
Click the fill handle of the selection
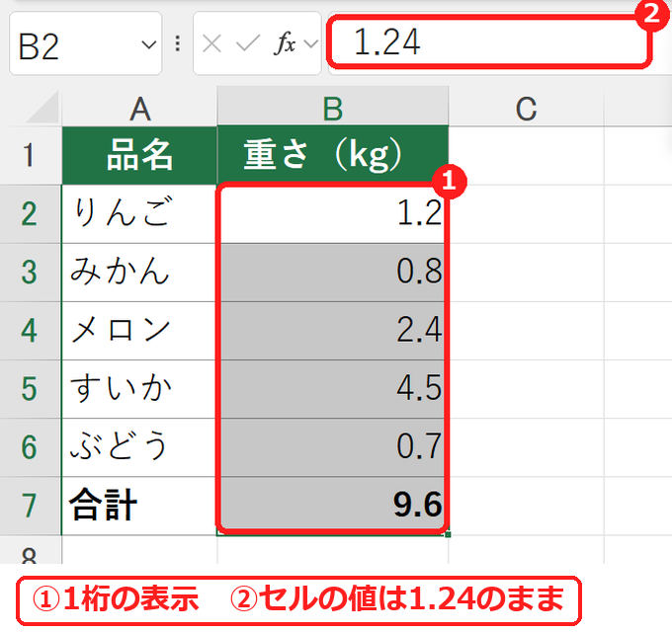448,534
